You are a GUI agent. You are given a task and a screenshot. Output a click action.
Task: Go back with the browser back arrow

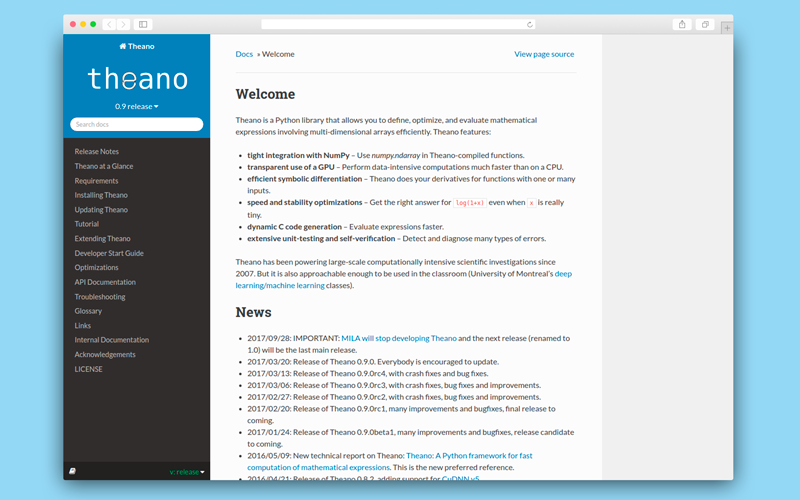[x=109, y=24]
